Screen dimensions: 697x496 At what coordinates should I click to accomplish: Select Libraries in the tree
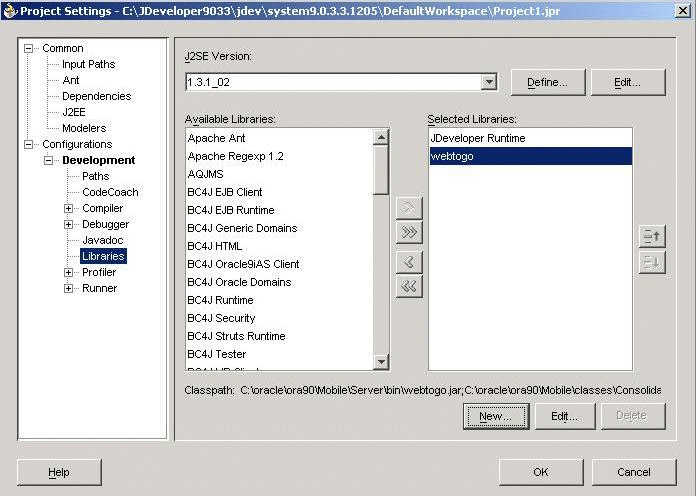coord(103,256)
